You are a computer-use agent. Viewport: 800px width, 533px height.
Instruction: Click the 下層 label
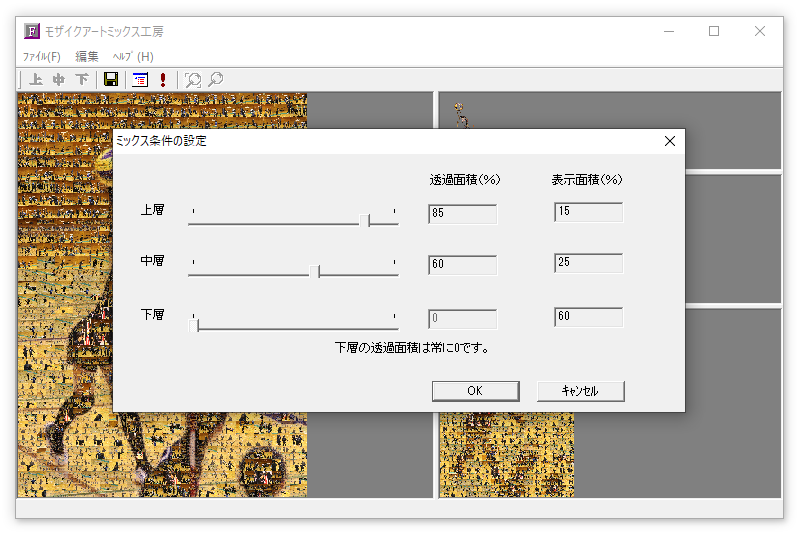pos(152,314)
